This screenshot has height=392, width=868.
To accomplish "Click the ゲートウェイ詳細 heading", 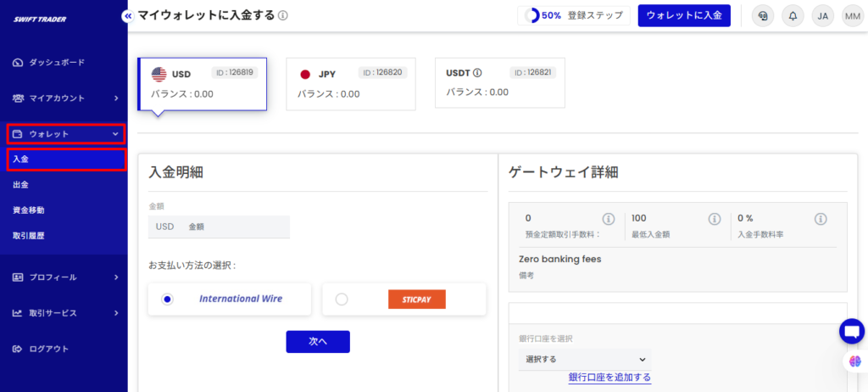I will (x=563, y=172).
